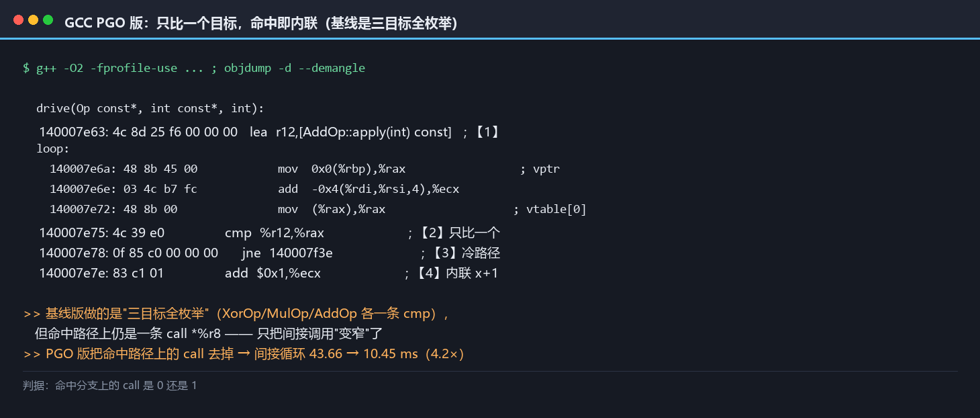Image resolution: width=980 pixels, height=418 pixels.
Task: Click the green maximize window dot
Action: [x=48, y=20]
